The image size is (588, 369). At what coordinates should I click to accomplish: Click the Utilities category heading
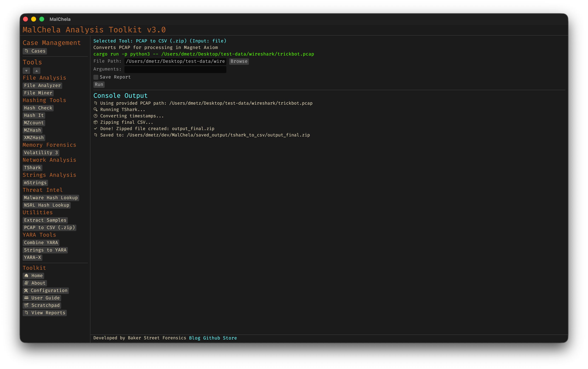point(38,212)
